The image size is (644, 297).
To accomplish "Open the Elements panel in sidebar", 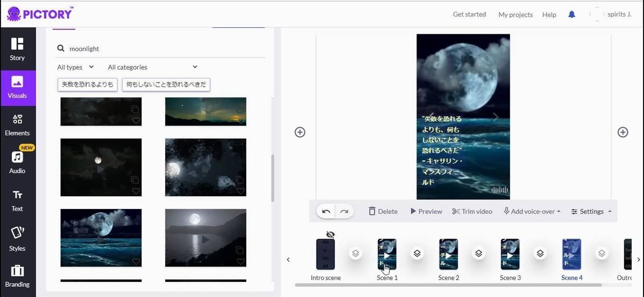I will [17, 125].
